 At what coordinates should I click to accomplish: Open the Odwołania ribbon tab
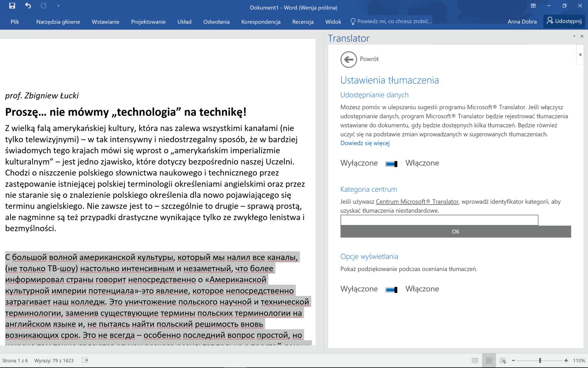tap(216, 22)
